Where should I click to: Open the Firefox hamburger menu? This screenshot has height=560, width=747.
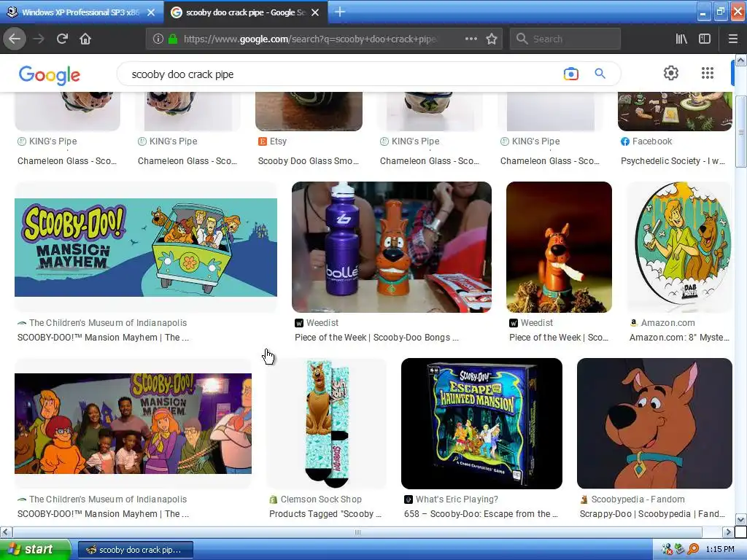click(x=732, y=39)
